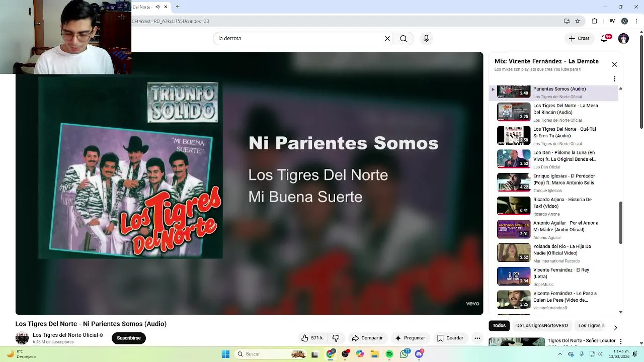The image size is (644, 362).
Task: Open the media controls icon in Chrome toolbar
Action: [x=612, y=21]
